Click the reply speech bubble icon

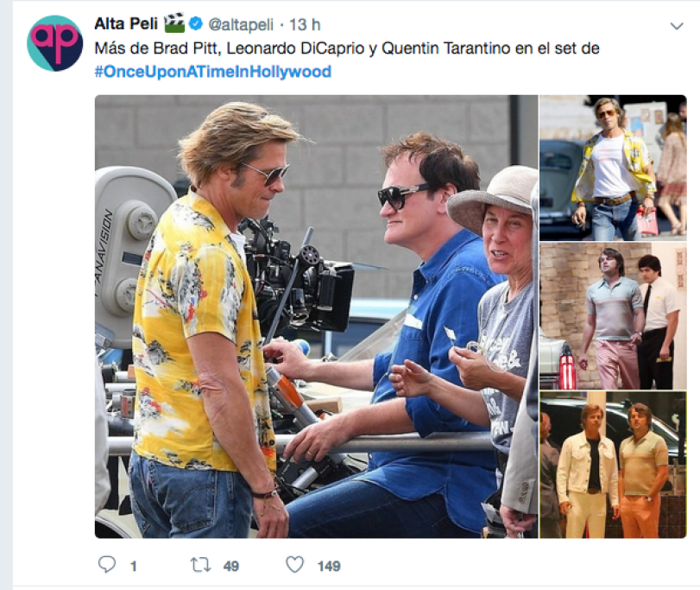pyautogui.click(x=107, y=565)
